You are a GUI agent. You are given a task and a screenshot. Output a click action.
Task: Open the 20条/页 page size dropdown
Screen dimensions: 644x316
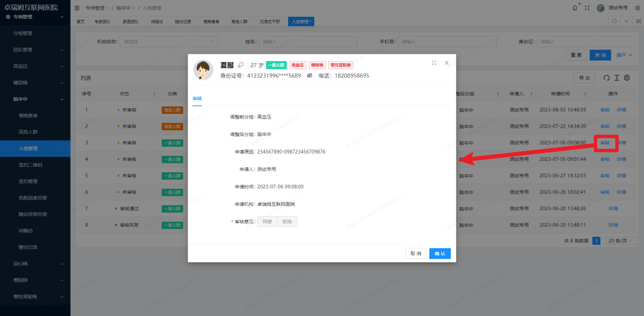(620, 240)
